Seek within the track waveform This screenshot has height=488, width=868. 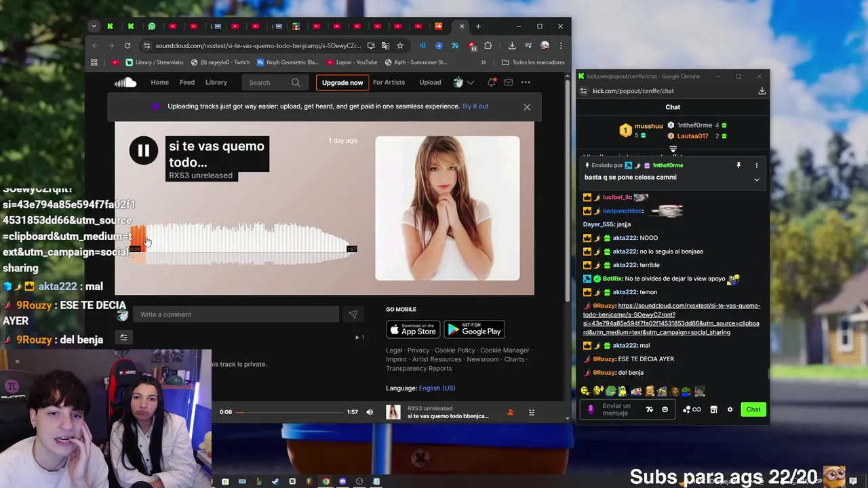point(243,242)
